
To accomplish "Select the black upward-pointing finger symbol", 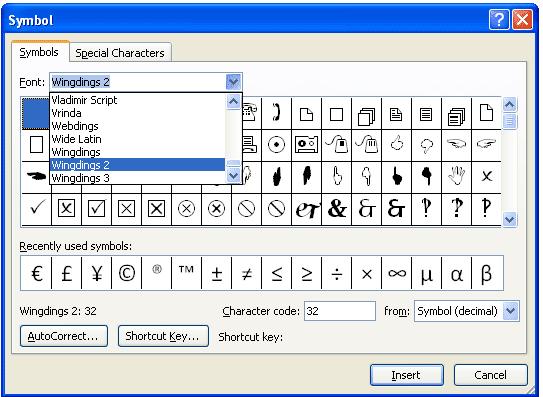I will [x=397, y=177].
